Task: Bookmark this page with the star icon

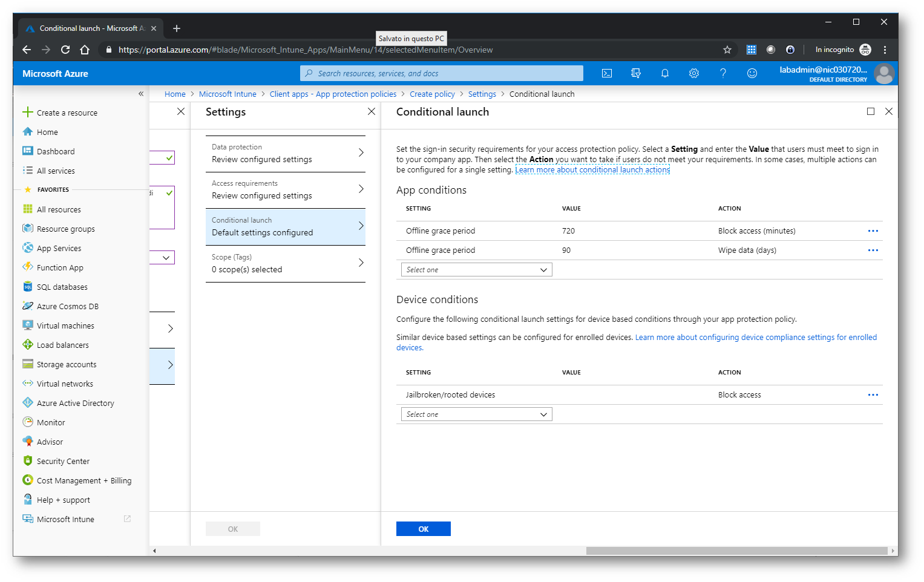Action: pyautogui.click(x=727, y=50)
